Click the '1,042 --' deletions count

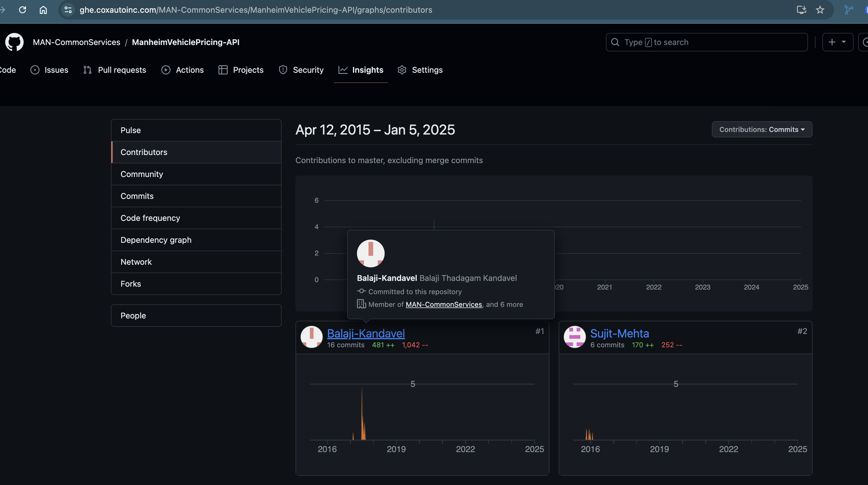point(415,345)
